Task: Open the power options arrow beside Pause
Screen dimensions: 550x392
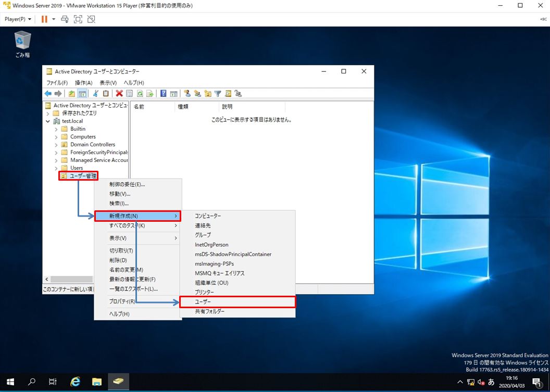Action: 54,19
